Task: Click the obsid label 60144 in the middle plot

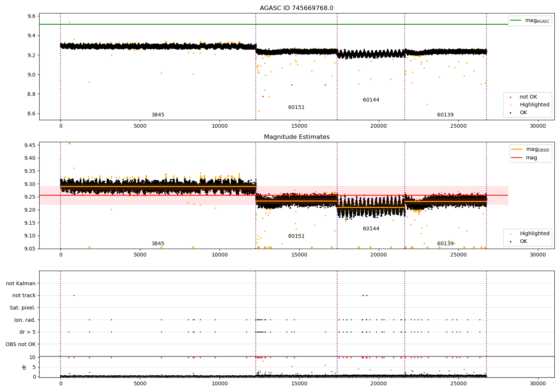Action: [x=371, y=229]
